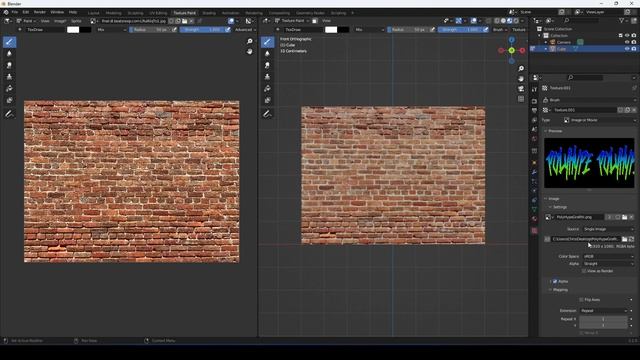Screen dimensions: 640x360
Task: Toggle Camera visibility eye in outliner
Action: (627, 42)
